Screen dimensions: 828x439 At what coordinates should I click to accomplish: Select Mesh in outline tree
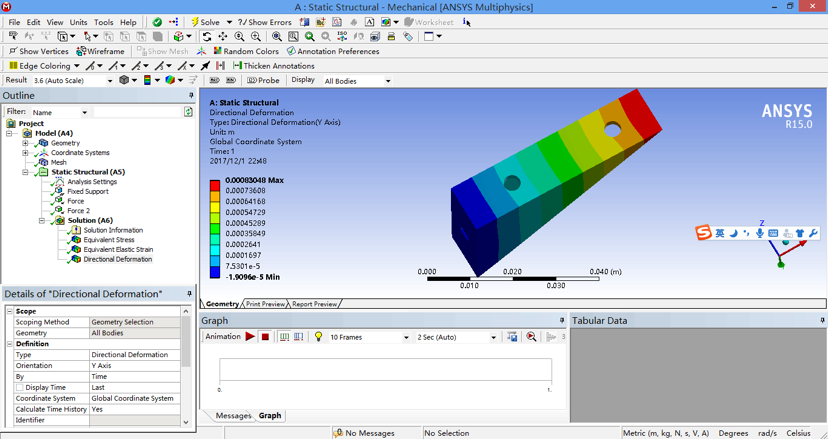coord(59,162)
